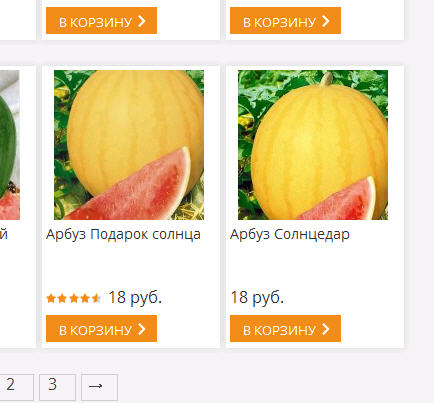Select the first orange rating star
The image size is (434, 403).
pos(51,298)
